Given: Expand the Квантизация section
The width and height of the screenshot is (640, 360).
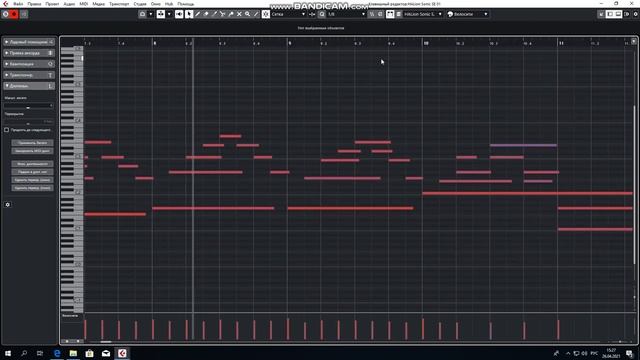Looking at the screenshot, I should (29, 64).
